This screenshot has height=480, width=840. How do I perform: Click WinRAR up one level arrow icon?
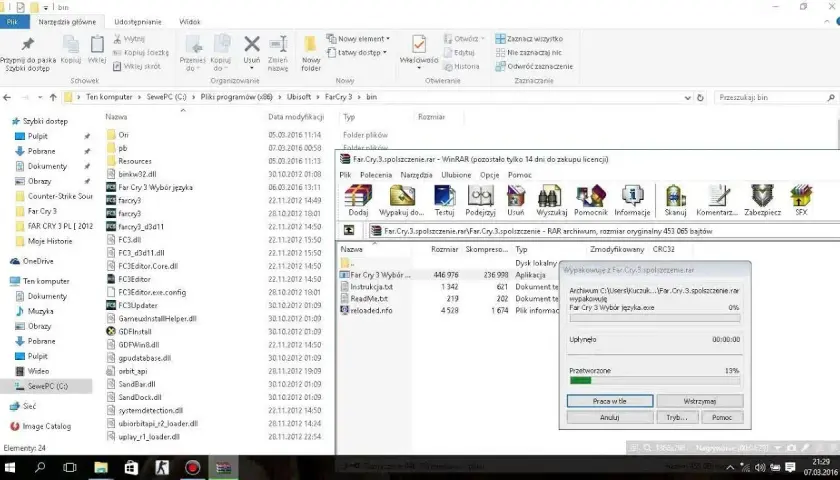349,230
